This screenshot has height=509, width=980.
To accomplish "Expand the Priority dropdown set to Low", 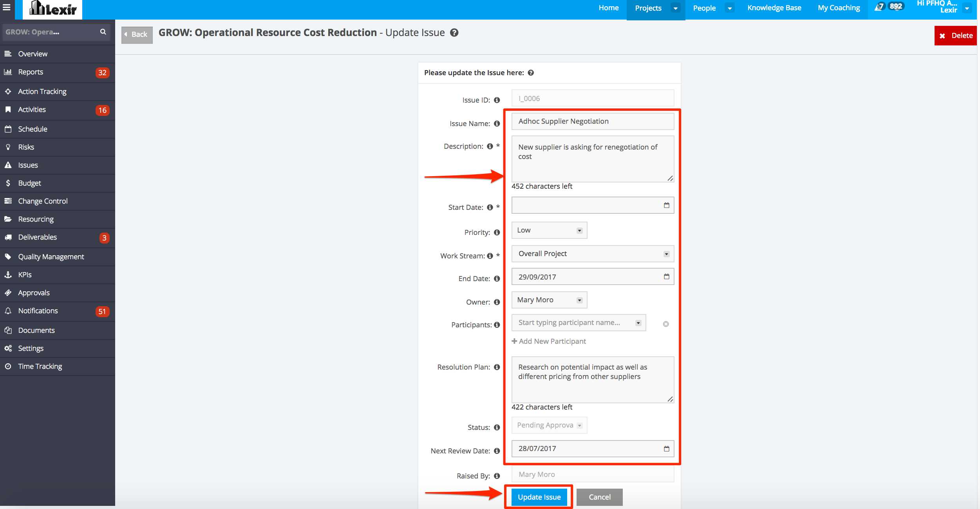I will (549, 230).
